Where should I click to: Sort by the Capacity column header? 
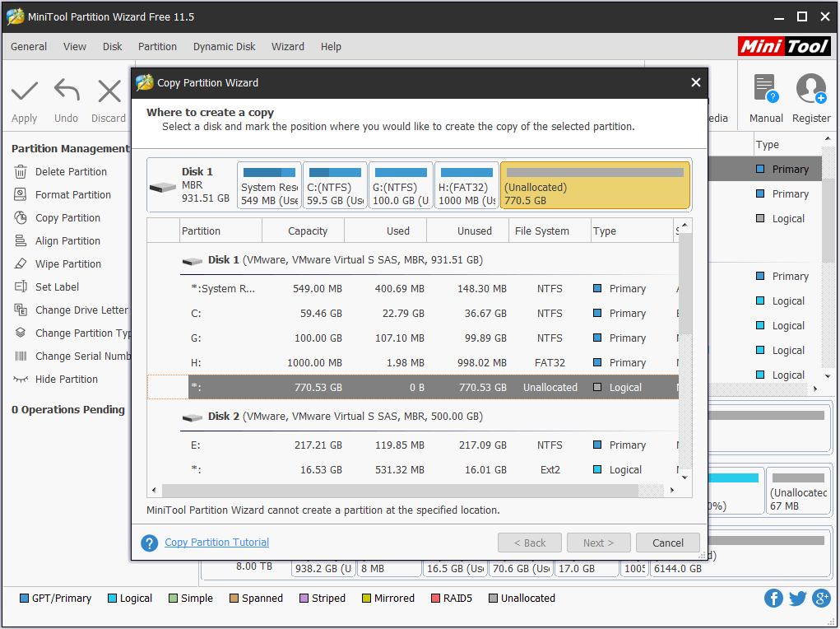(x=304, y=231)
